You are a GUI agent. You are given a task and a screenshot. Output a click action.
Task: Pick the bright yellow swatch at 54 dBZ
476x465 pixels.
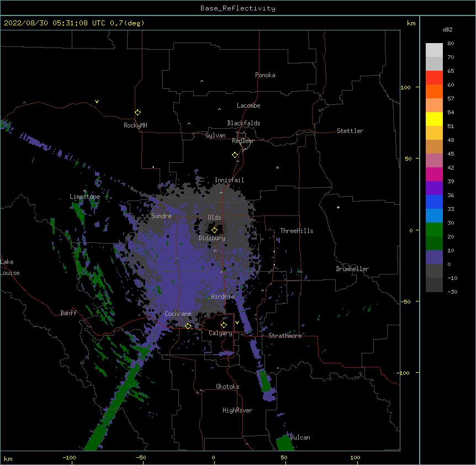tap(434, 119)
